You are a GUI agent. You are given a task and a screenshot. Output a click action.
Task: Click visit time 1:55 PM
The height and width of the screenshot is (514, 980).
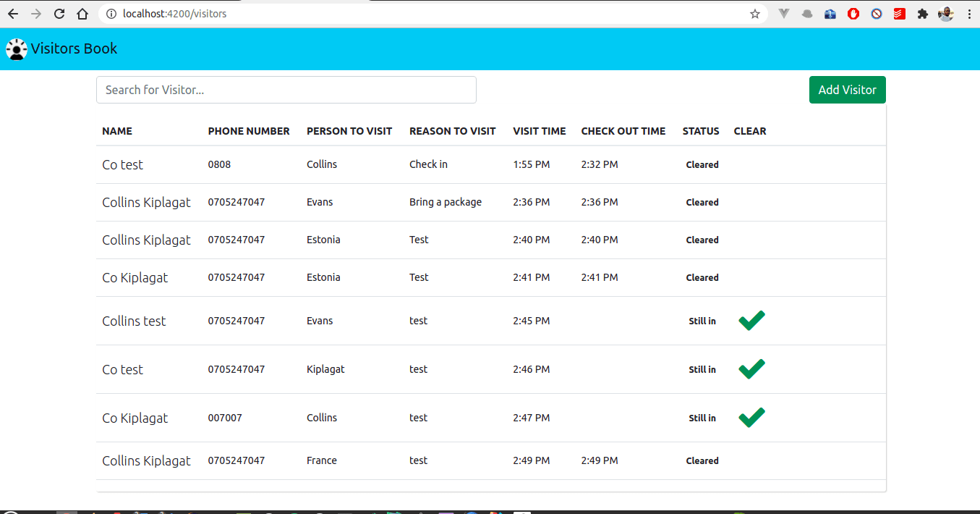pos(532,164)
